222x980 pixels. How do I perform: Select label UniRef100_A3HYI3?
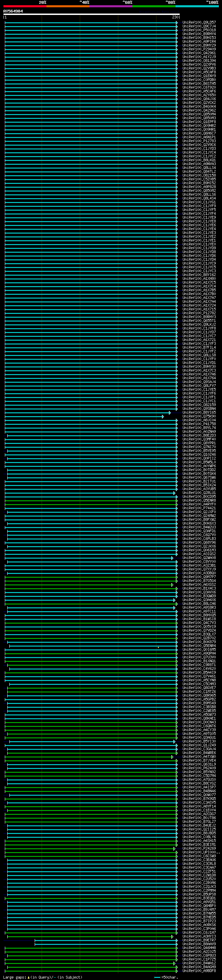click(199, 937)
